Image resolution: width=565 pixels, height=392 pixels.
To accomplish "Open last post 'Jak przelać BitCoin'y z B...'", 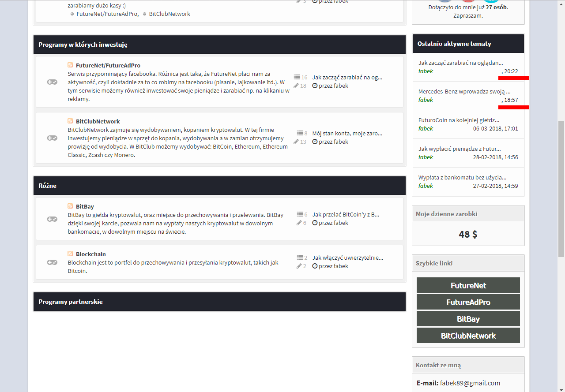I will click(x=346, y=215).
